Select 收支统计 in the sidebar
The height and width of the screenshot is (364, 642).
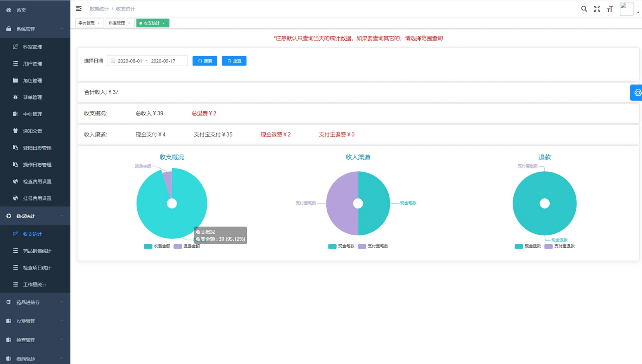click(x=35, y=234)
